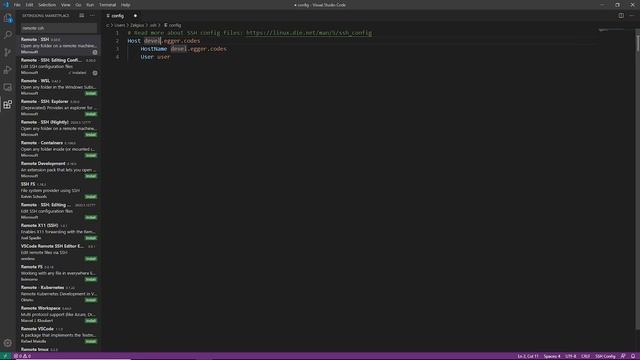640x360 pixels.
Task: Select the Extensions view icon
Action: coord(8,104)
